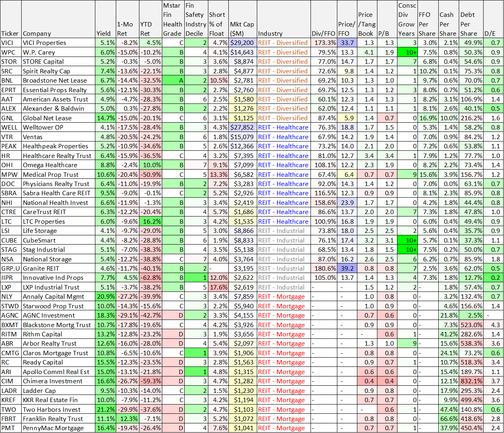This screenshot has height=433, width=504.
Task: Select the Mkt Cap ($M) header
Action: (x=243, y=19)
